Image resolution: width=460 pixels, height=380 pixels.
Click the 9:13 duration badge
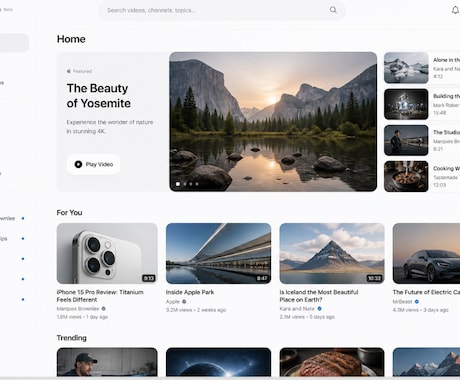tap(149, 278)
